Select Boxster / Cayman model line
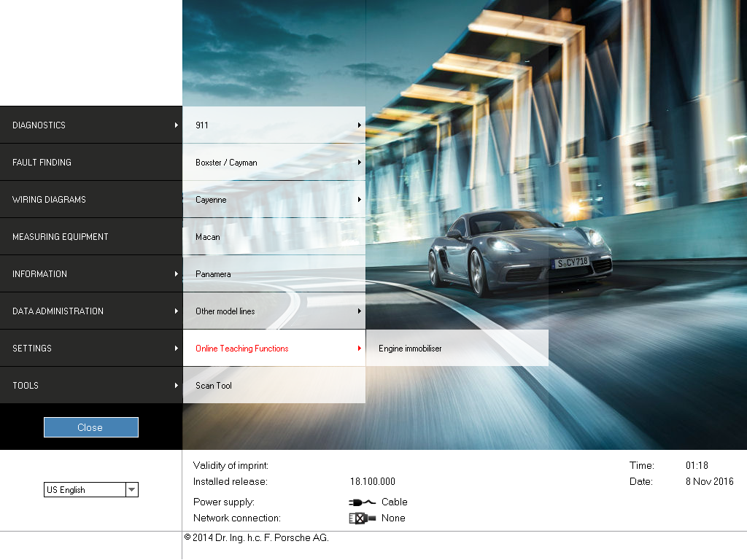This screenshot has width=747, height=560. [x=274, y=162]
